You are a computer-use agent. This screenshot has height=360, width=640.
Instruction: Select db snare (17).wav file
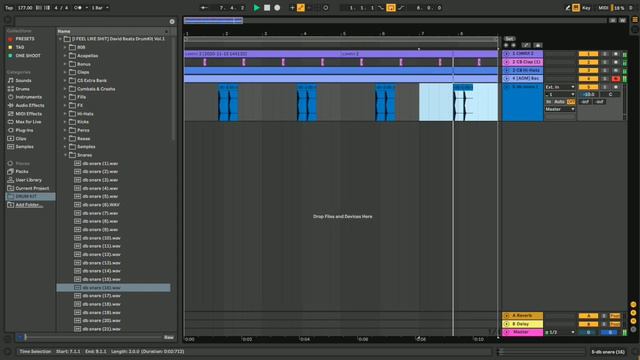point(102,296)
